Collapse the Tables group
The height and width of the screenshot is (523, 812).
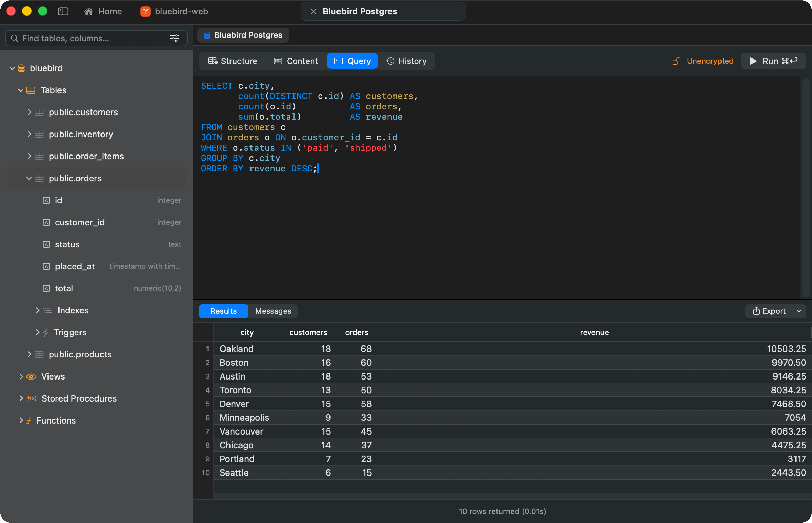(x=21, y=90)
